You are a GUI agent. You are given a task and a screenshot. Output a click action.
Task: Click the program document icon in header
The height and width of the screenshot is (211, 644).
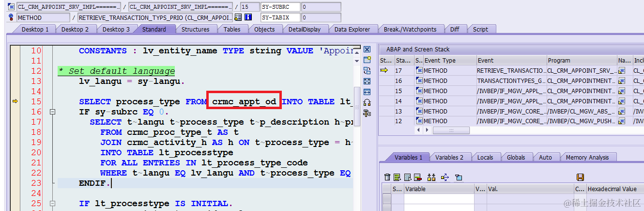coord(11,7)
